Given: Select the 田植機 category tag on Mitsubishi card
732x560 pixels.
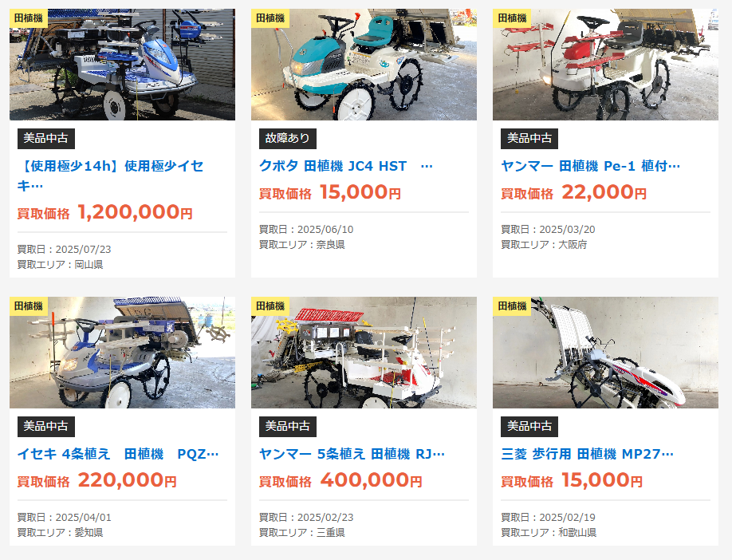Looking at the screenshot, I should 512,306.
